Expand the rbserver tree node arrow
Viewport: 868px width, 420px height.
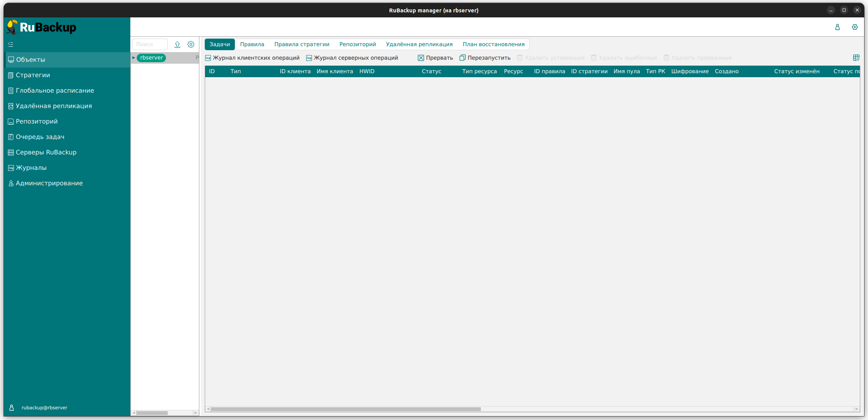tap(134, 58)
